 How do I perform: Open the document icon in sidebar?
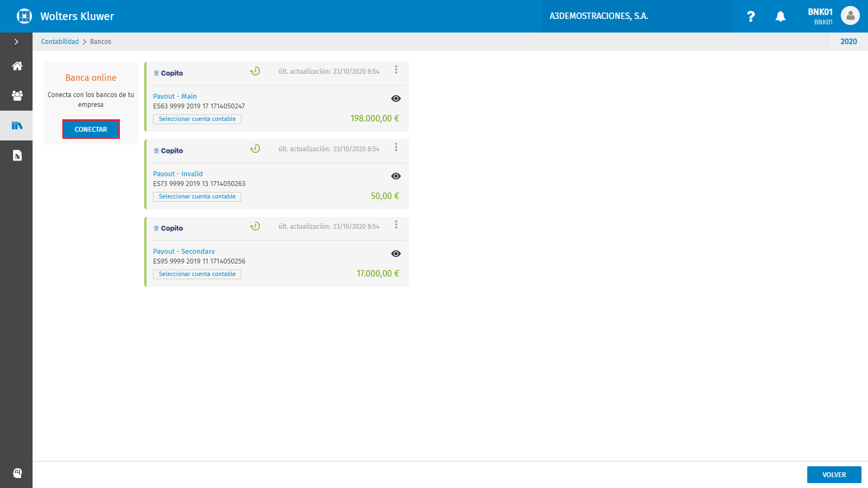click(17, 156)
